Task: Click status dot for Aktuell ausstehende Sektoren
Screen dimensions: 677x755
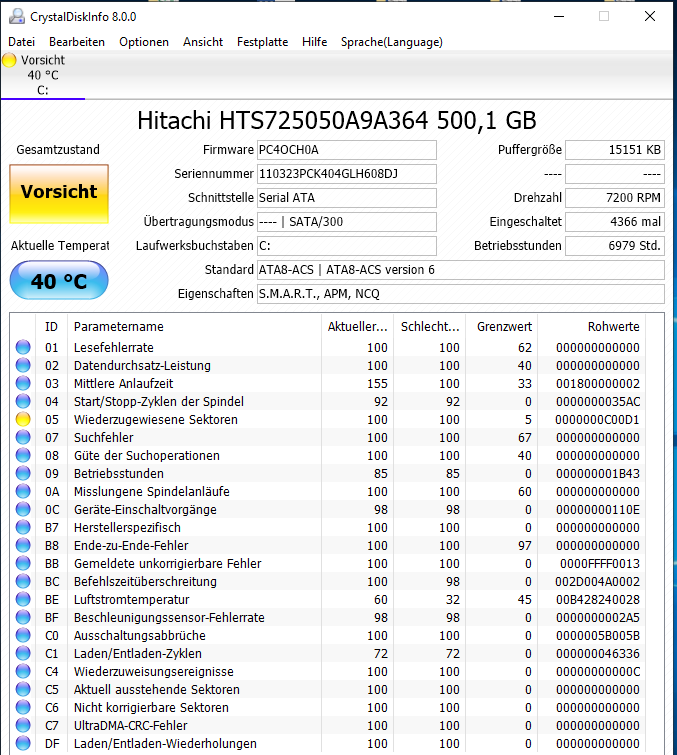Action: pyautogui.click(x=23, y=690)
